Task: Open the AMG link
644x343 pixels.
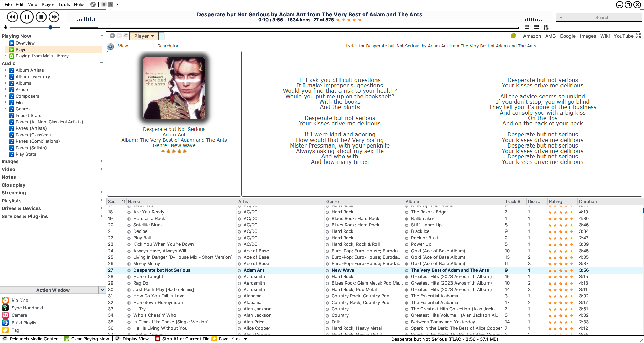Action: [x=550, y=36]
